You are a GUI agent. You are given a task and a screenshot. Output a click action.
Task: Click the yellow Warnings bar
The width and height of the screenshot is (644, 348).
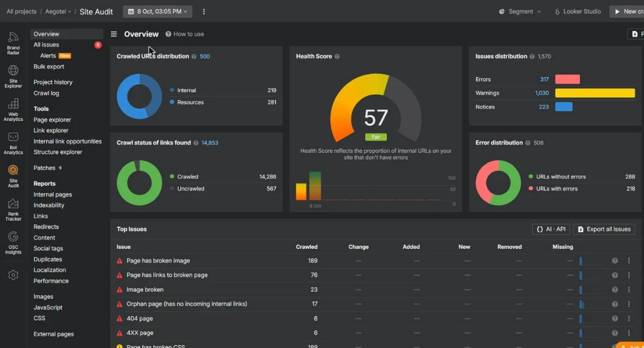595,93
